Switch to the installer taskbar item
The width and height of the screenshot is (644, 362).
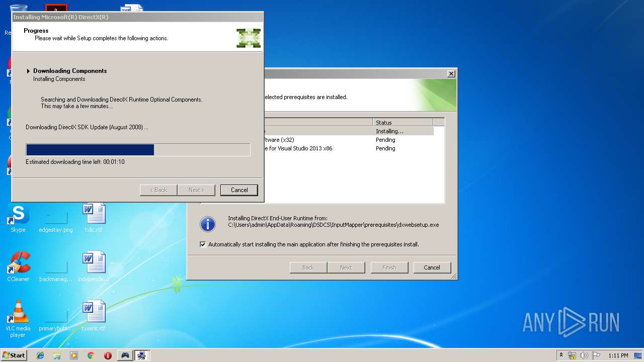click(142, 355)
